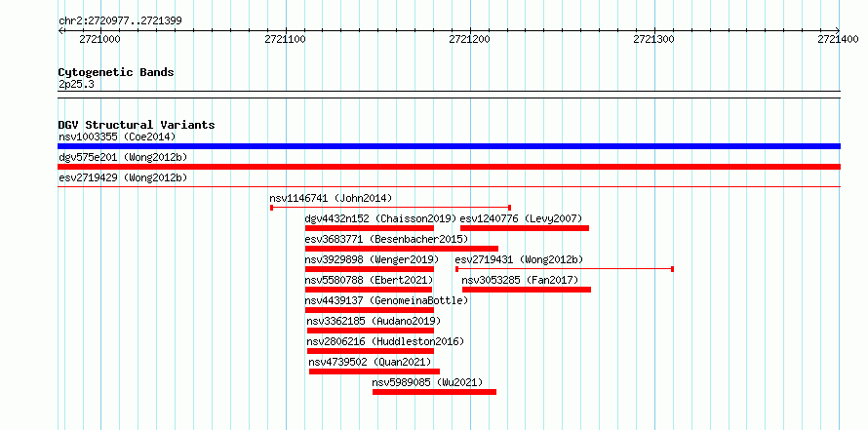868x430 pixels.
Task: Click the 2721100 ruler position
Action: [286, 39]
